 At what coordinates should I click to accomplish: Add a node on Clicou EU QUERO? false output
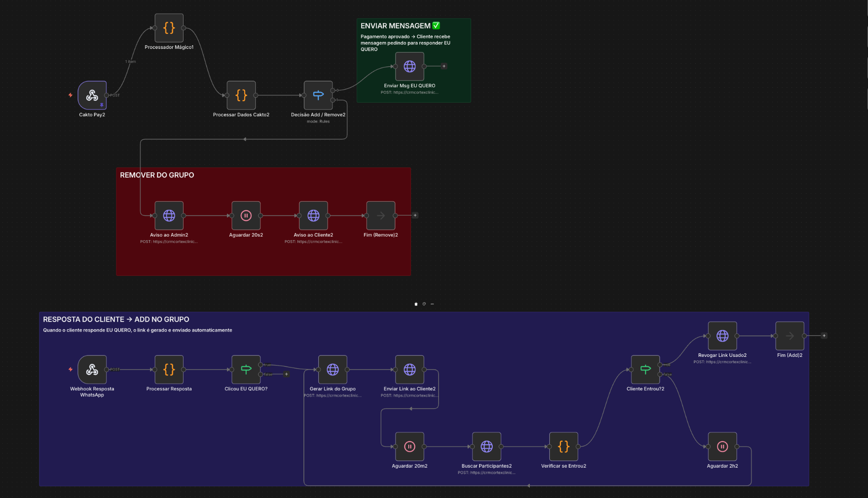pyautogui.click(x=286, y=374)
